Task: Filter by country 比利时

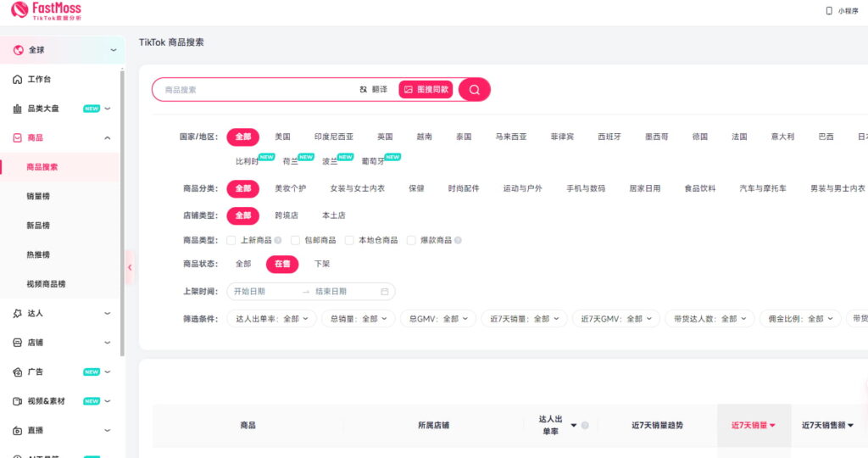Action: 247,162
